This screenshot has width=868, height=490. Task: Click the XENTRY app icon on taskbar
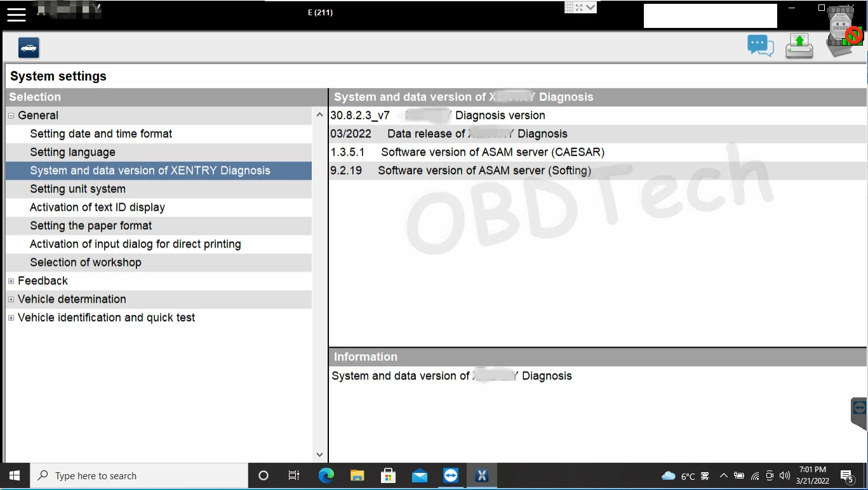point(482,476)
